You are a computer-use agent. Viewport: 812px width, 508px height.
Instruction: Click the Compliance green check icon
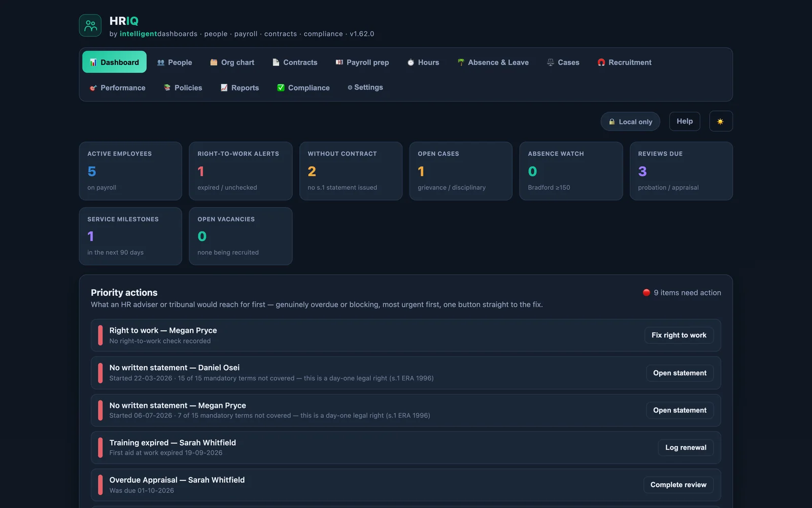coord(281,88)
